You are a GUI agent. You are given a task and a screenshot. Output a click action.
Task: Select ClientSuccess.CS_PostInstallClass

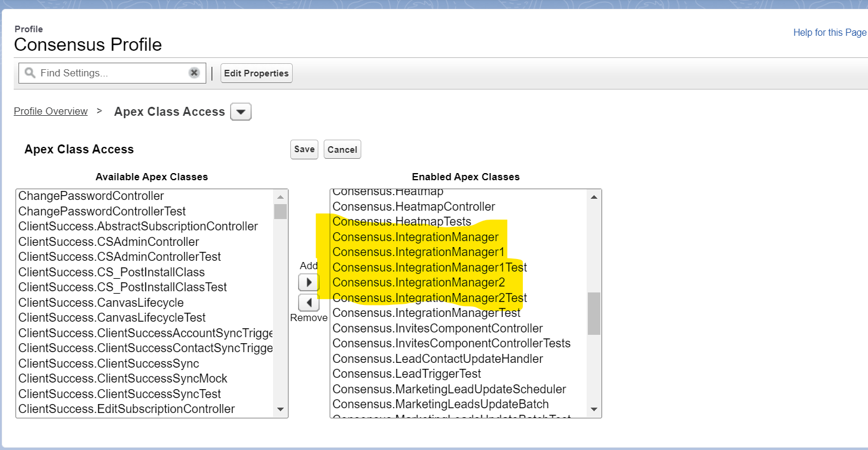tap(144, 272)
